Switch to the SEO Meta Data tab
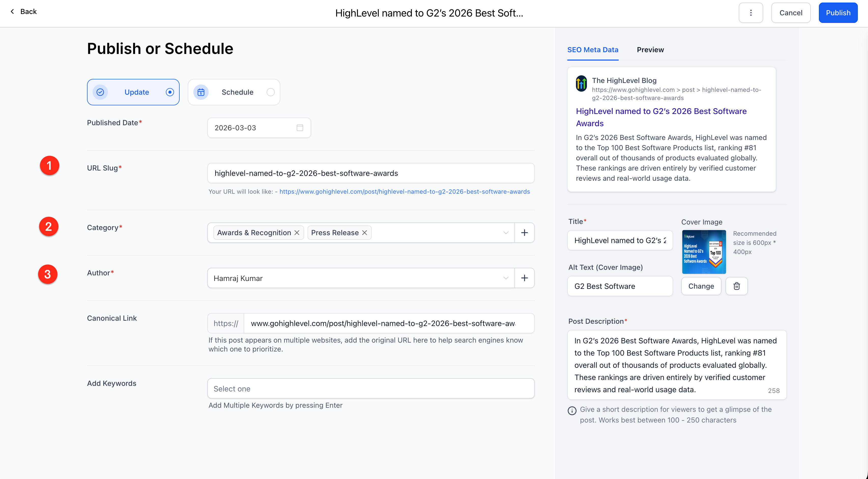The image size is (868, 479). coord(592,50)
